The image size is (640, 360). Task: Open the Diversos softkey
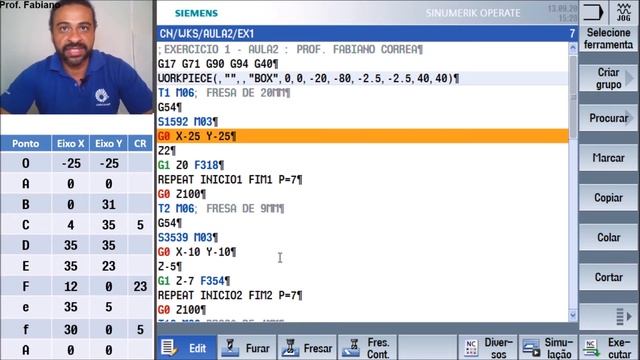[488, 348]
